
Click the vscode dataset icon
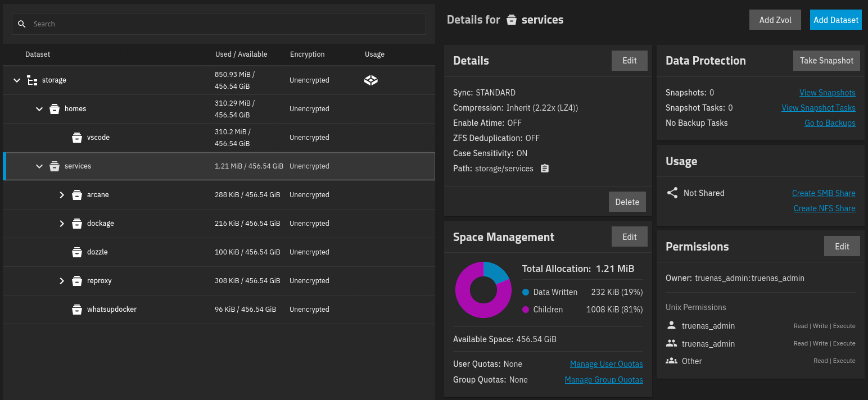pyautogui.click(x=77, y=138)
